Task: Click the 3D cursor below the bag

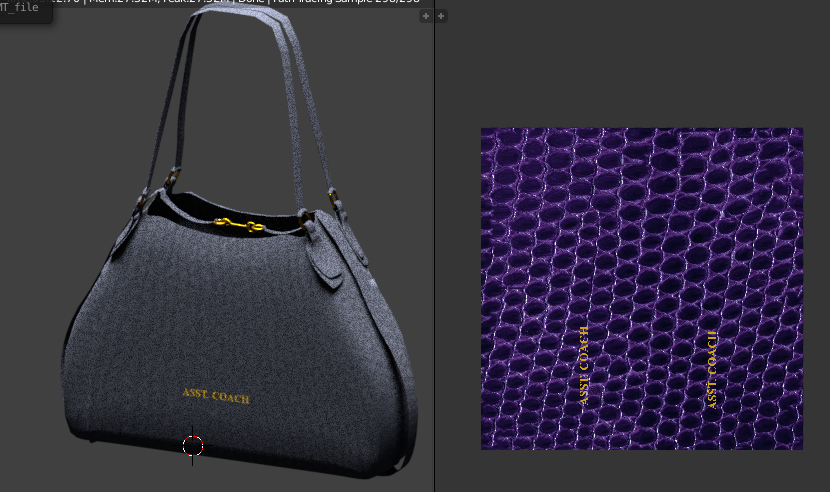Action: 193,446
